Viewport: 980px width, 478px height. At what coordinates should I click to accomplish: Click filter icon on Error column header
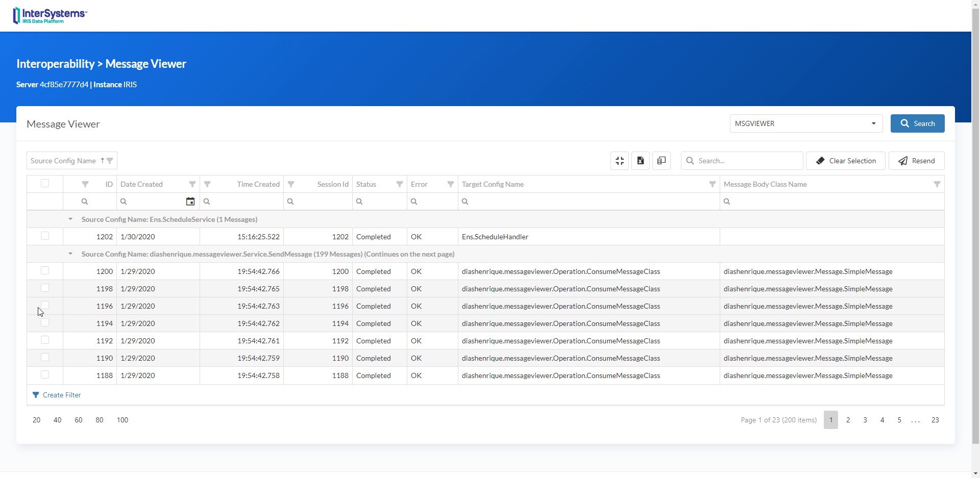(x=451, y=184)
